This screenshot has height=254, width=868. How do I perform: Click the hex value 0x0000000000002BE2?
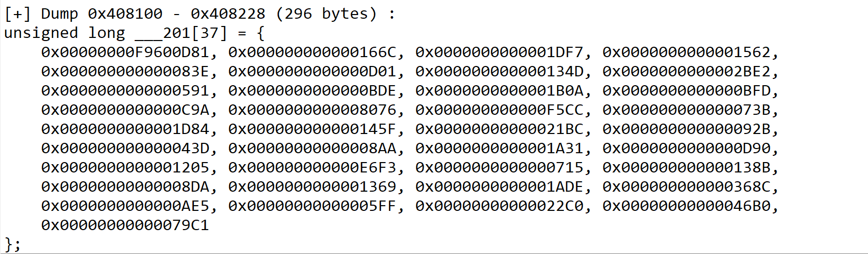click(686, 72)
